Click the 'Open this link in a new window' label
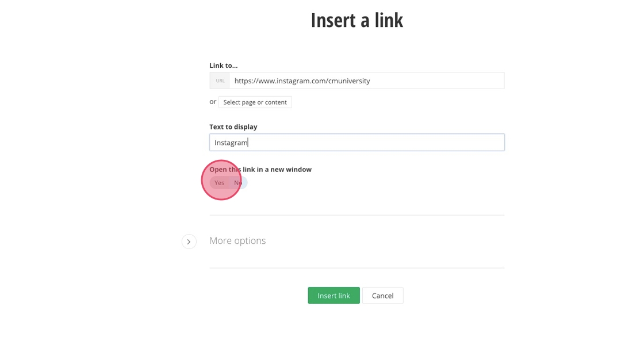Viewport: 644px width, 360px height. tap(260, 170)
